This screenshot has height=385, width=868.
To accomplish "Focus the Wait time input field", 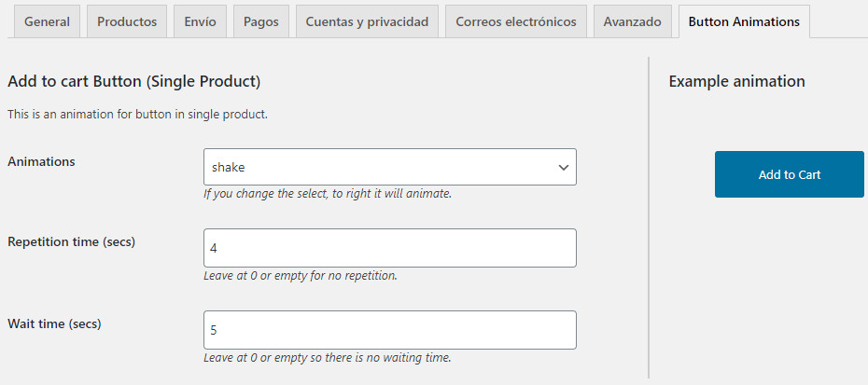I will pos(390,330).
